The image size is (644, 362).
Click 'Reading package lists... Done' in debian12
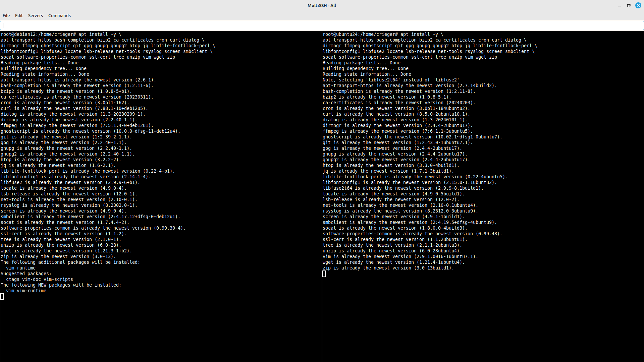pos(40,63)
